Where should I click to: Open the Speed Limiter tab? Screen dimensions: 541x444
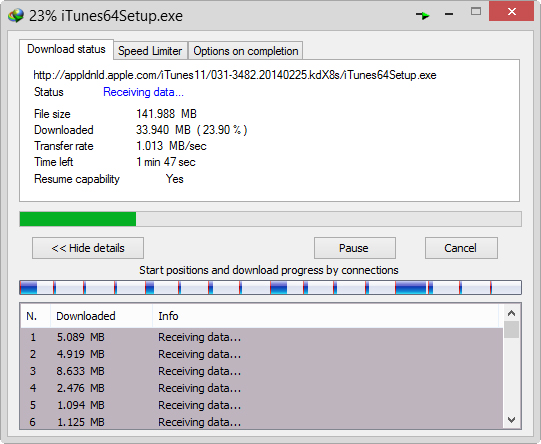[150, 51]
